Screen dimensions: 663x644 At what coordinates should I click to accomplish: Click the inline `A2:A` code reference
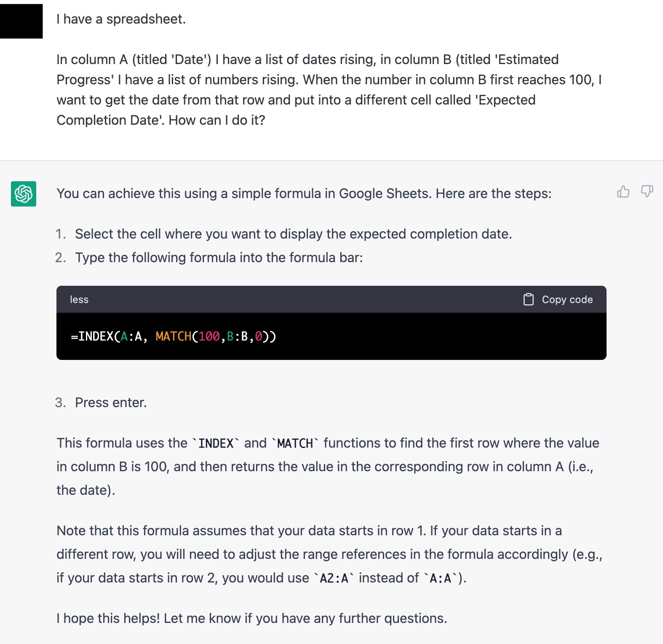point(334,578)
